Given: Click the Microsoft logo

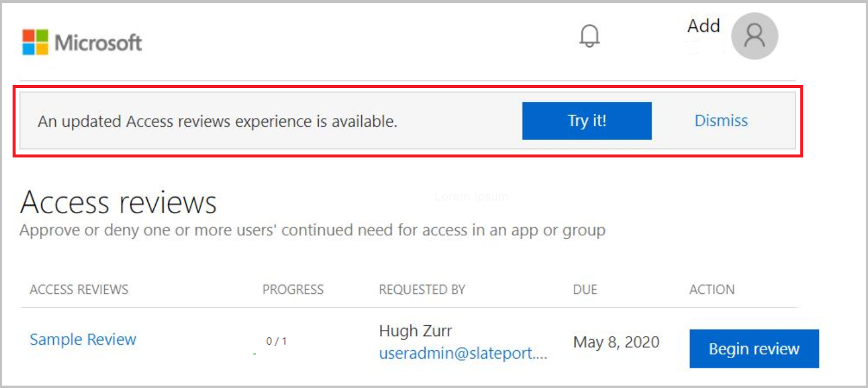Looking at the screenshot, I should point(82,42).
